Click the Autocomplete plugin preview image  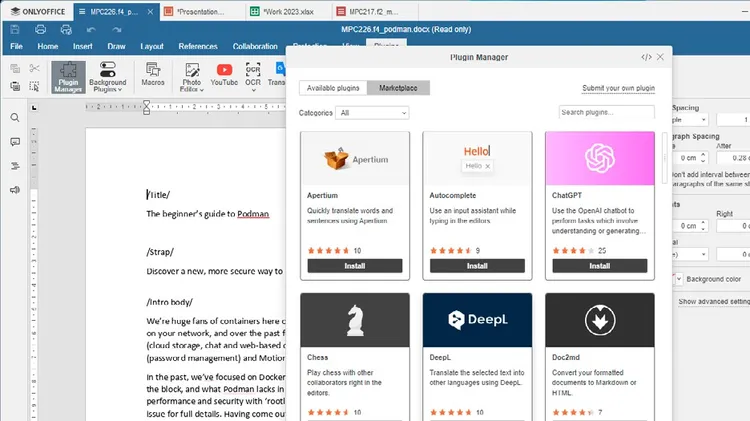point(477,159)
